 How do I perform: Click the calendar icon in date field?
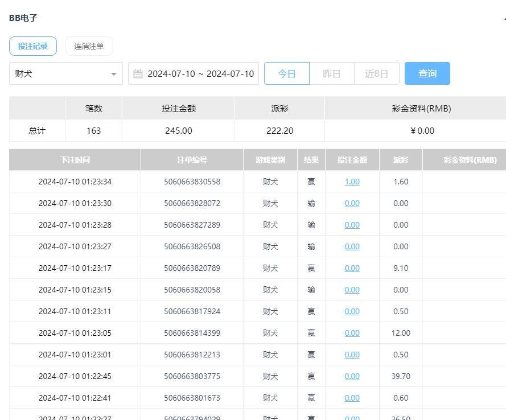click(x=138, y=74)
